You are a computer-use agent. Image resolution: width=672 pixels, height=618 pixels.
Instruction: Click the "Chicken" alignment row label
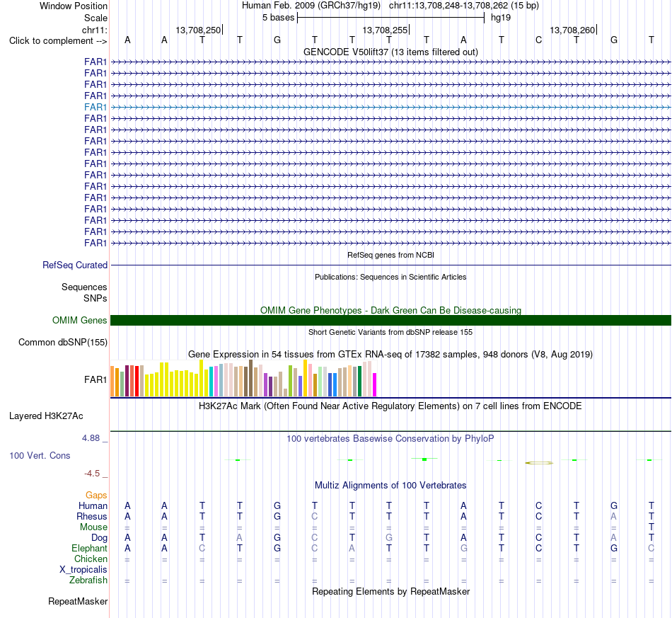coord(91,559)
